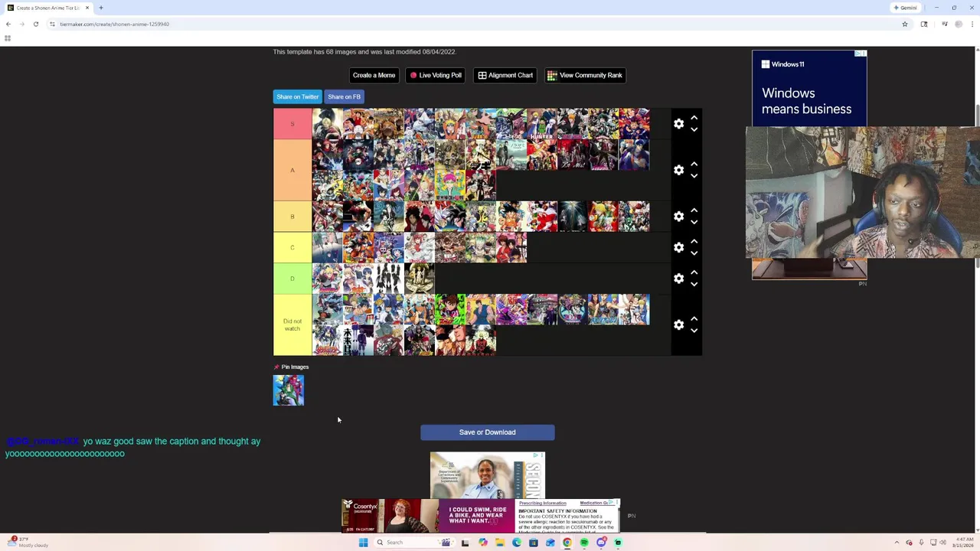Open Chrome from the taskbar
This screenshot has height=551, width=980.
(x=567, y=543)
